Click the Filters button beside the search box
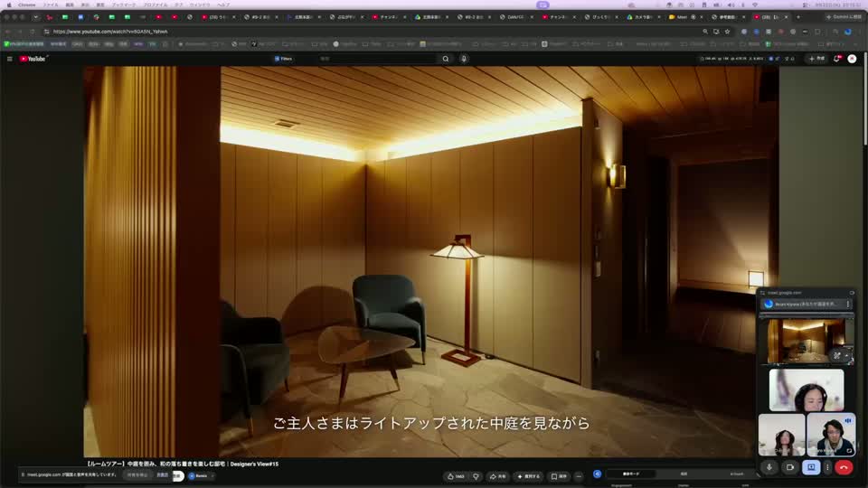This screenshot has height=488, width=868. (283, 59)
